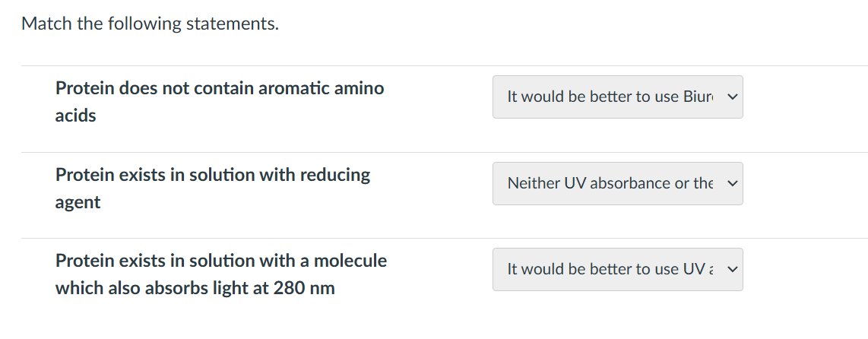
Task: Click the word 'Match' in the heading
Action: (x=46, y=24)
